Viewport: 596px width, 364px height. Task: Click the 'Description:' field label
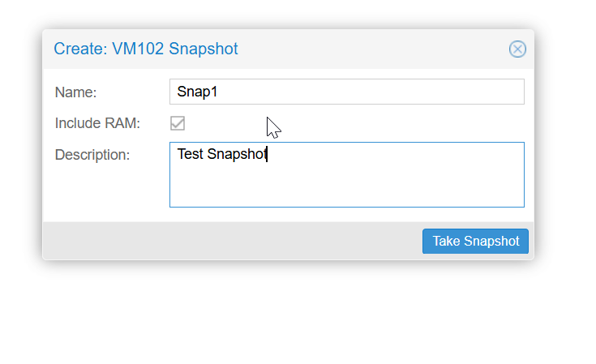coord(92,155)
